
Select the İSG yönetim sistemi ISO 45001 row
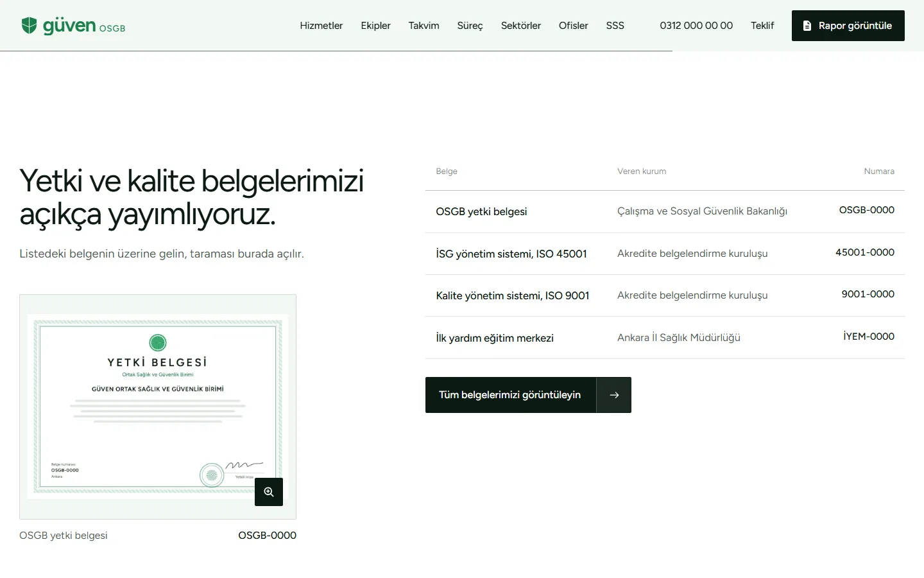coord(665,254)
